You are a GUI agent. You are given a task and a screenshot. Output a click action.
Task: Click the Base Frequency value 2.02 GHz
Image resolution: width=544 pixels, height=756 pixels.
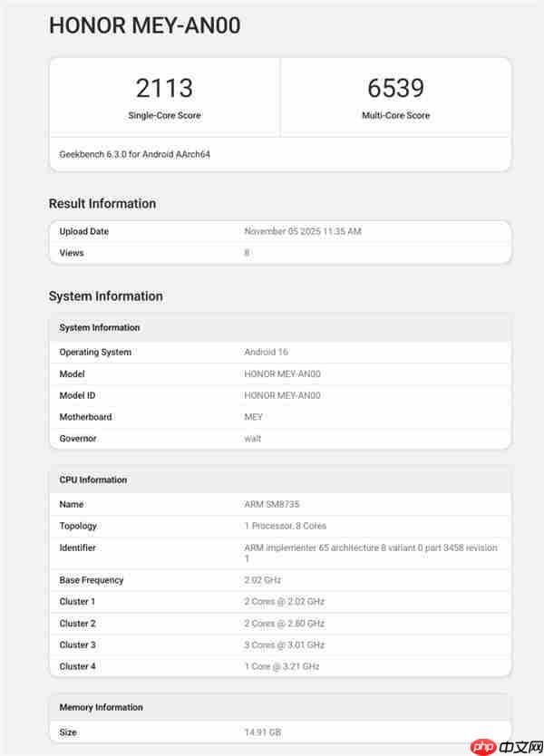[264, 580]
